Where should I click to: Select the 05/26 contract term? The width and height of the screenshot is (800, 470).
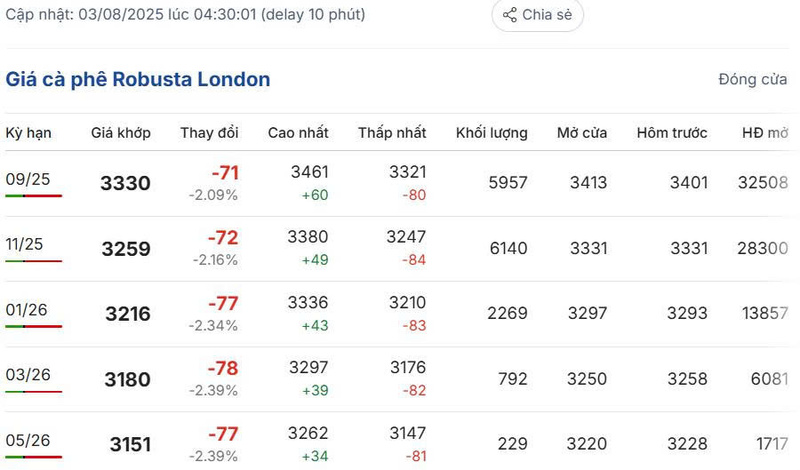tap(28, 440)
